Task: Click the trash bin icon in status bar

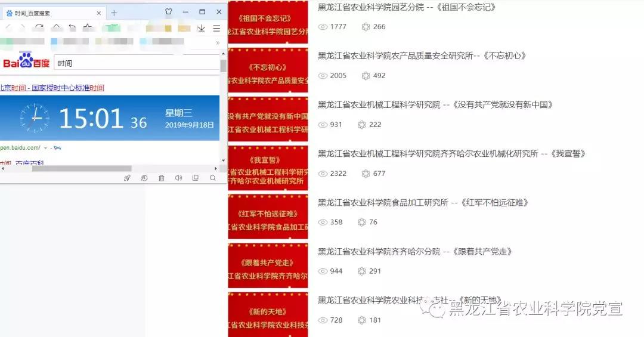Action: [x=161, y=178]
